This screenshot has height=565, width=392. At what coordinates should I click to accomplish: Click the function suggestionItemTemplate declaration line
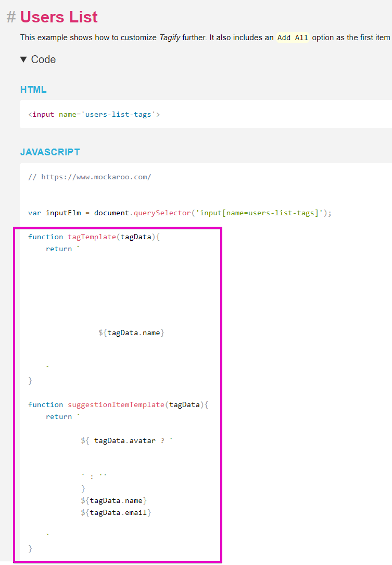[x=118, y=404]
